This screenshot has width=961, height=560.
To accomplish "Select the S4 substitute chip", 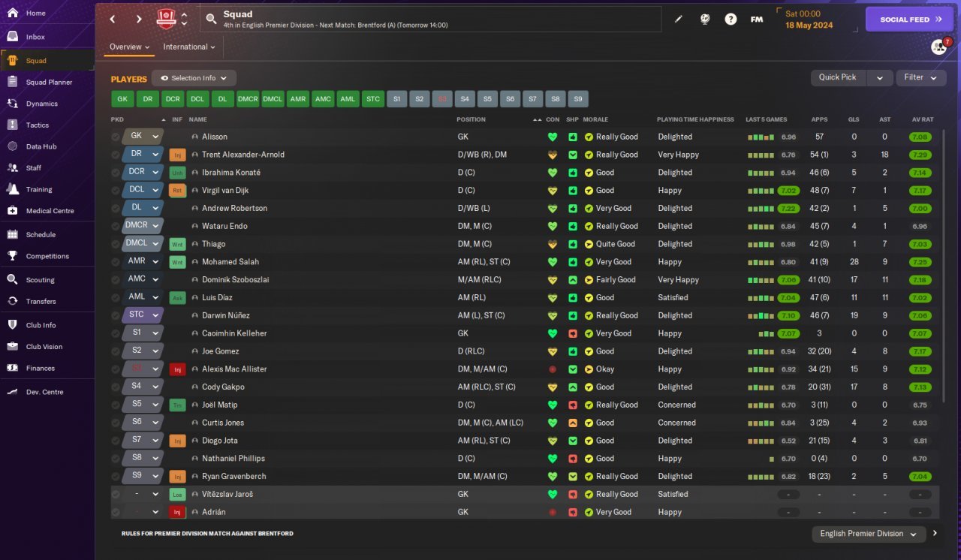I will [x=465, y=99].
